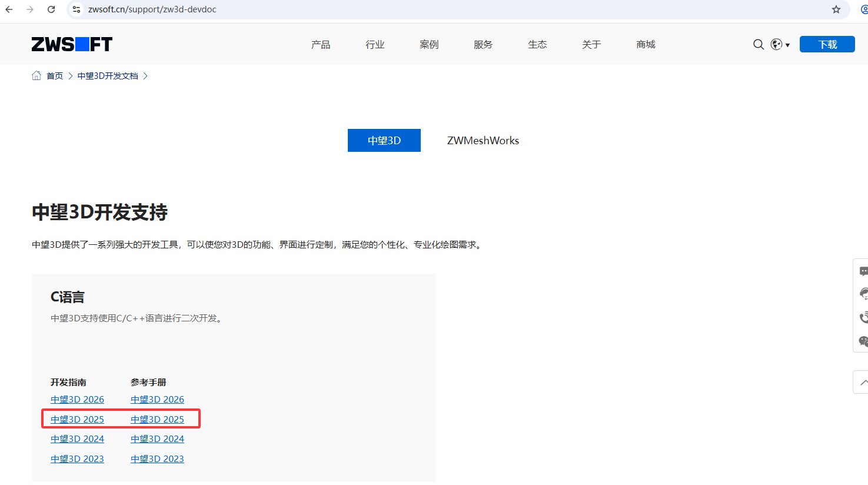This screenshot has height=485, width=868.
Task: Open 开发指南 中望3D 2024 link
Action: coord(77,439)
